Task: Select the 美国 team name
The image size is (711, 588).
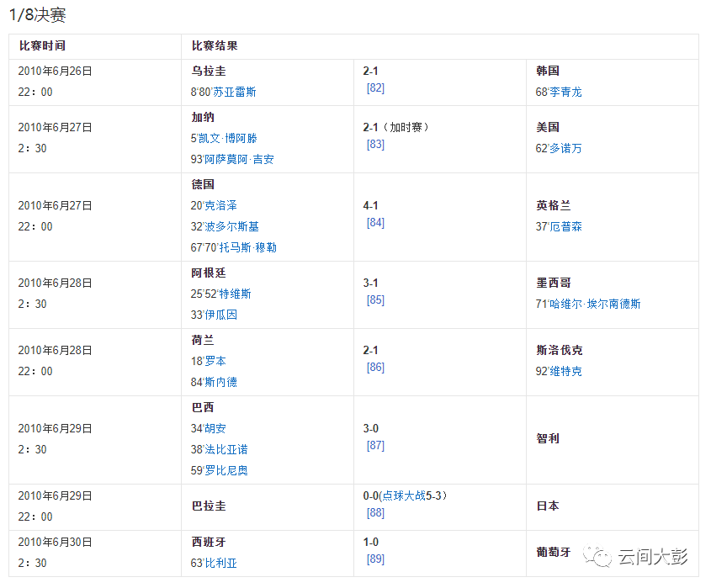Action: coord(548,127)
